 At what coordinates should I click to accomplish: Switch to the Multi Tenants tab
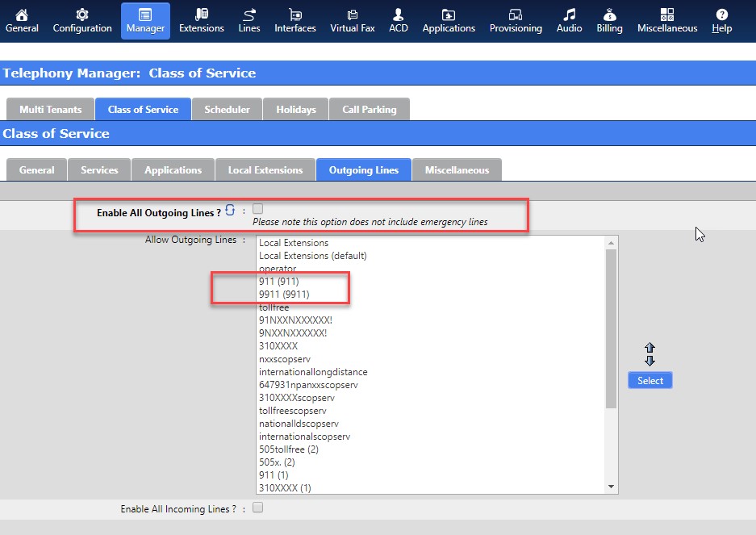(x=50, y=110)
